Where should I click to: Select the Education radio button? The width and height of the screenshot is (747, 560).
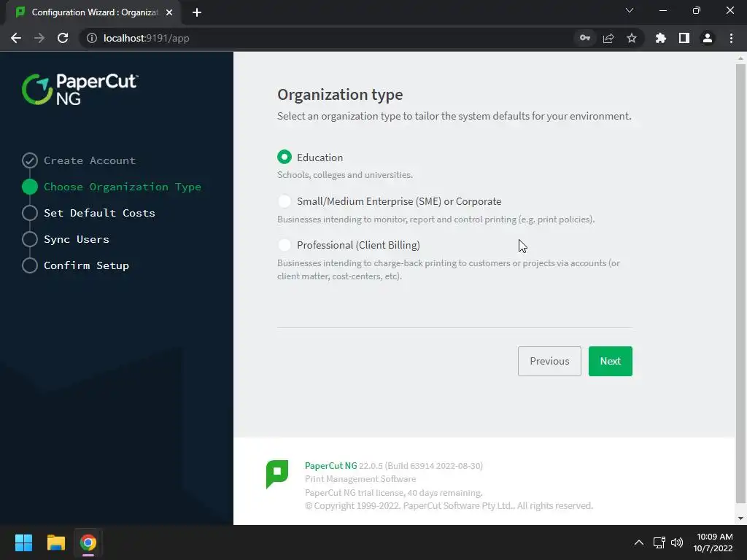click(x=285, y=157)
